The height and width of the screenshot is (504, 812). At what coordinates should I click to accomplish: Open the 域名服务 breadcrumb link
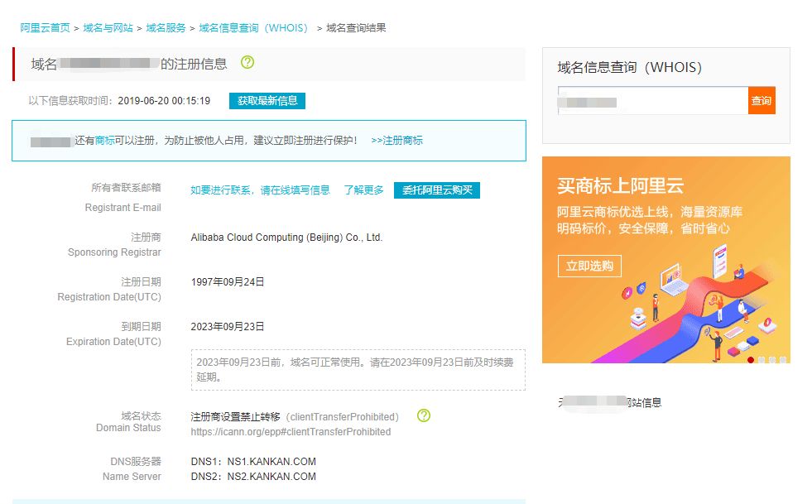166,28
